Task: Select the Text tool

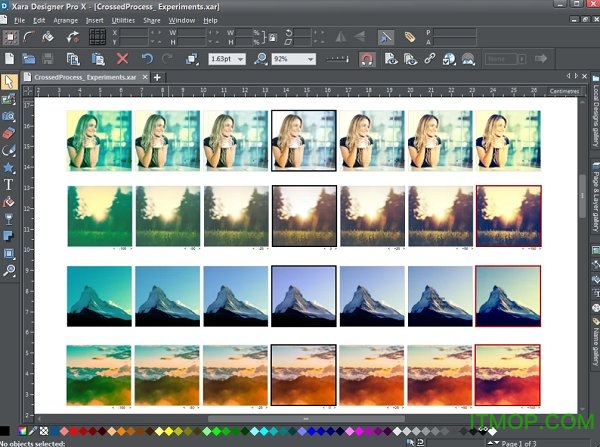Action: [x=8, y=185]
